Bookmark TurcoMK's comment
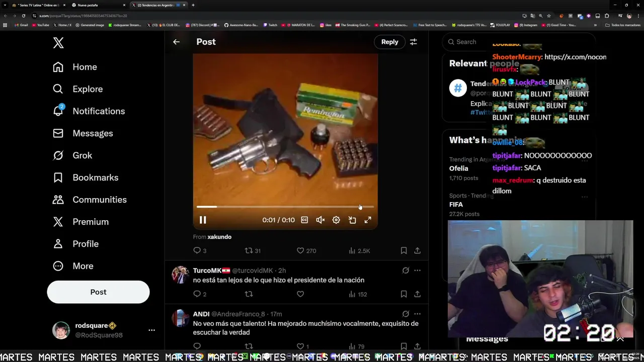This screenshot has height=362, width=644. [x=404, y=294]
